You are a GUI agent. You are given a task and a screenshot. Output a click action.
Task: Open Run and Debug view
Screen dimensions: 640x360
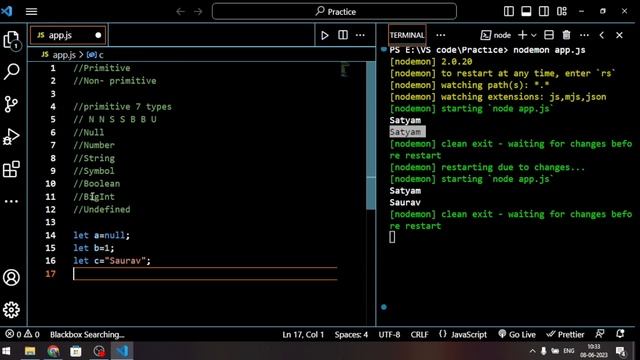coord(11,137)
